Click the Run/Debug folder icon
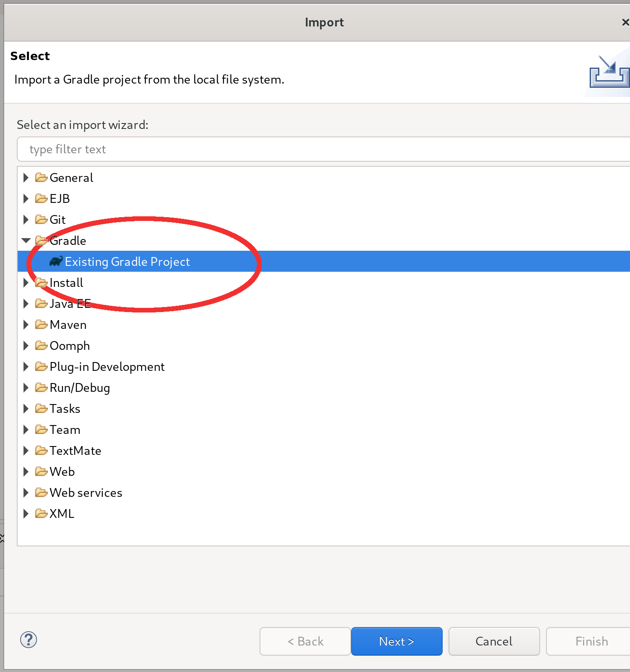Image resolution: width=630 pixels, height=672 pixels. pos(41,388)
